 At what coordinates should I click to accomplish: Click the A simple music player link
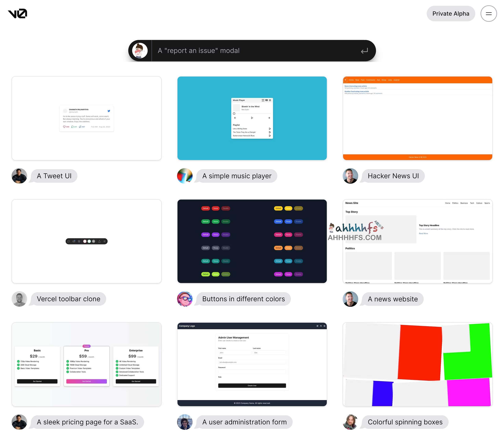coord(237,176)
